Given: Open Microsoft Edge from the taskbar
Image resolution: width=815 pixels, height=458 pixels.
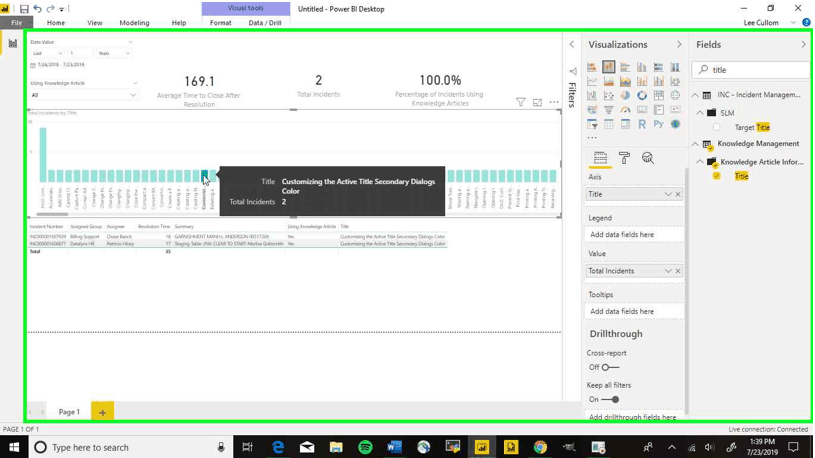Looking at the screenshot, I should (278, 447).
